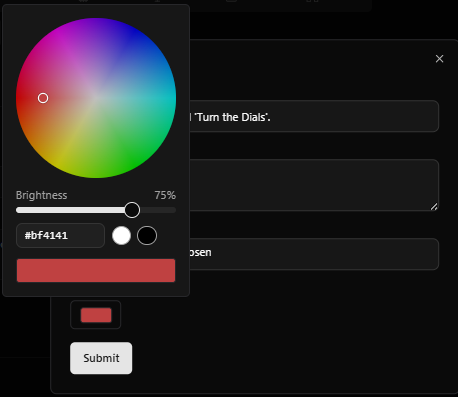This screenshot has height=397, width=458.
Task: Close the dialog with the X icon
Action: tap(439, 59)
